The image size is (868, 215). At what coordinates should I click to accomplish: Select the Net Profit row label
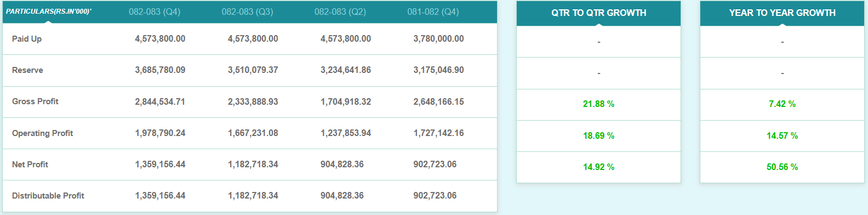click(x=30, y=164)
